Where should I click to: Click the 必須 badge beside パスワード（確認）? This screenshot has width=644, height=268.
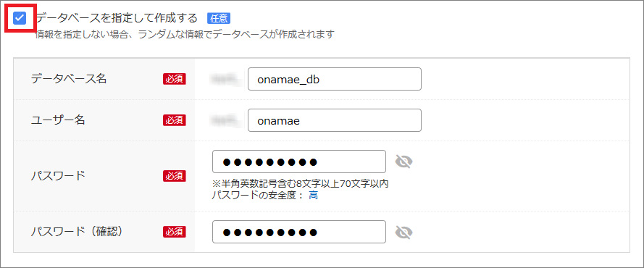coord(175,232)
